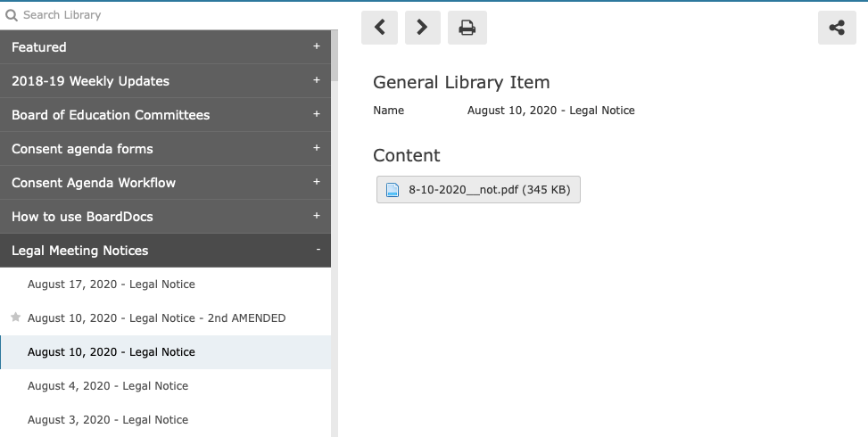
Task: Expand Board of Education Committees plus
Action: click(x=316, y=114)
